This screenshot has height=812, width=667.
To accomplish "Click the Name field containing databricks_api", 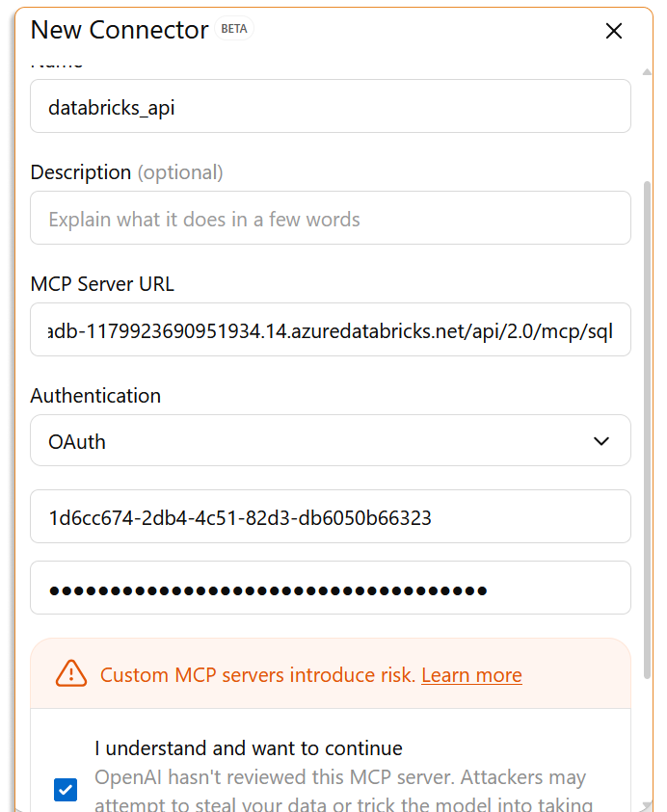I will 331,106.
